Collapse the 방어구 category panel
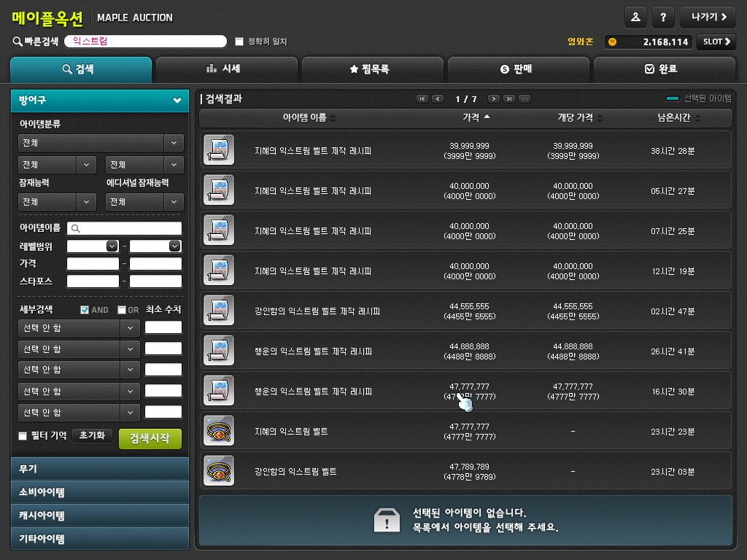The height and width of the screenshot is (560, 747). [177, 100]
